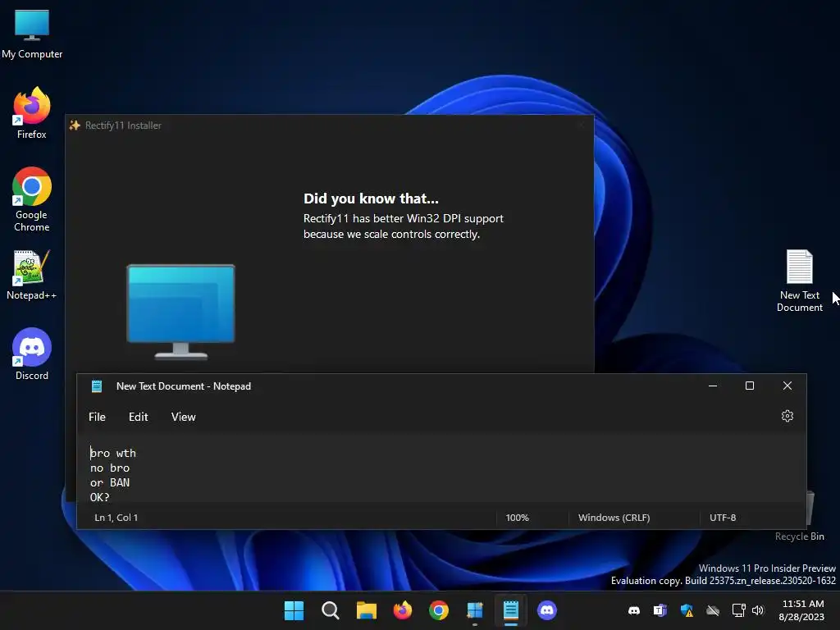Open volume speaker tray icon
The image size is (840, 630).
(758, 610)
